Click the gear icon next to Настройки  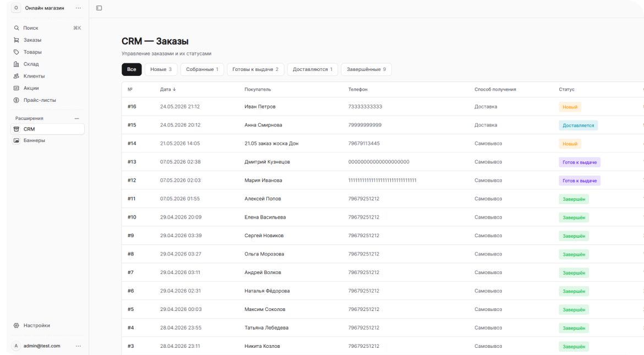tap(17, 325)
